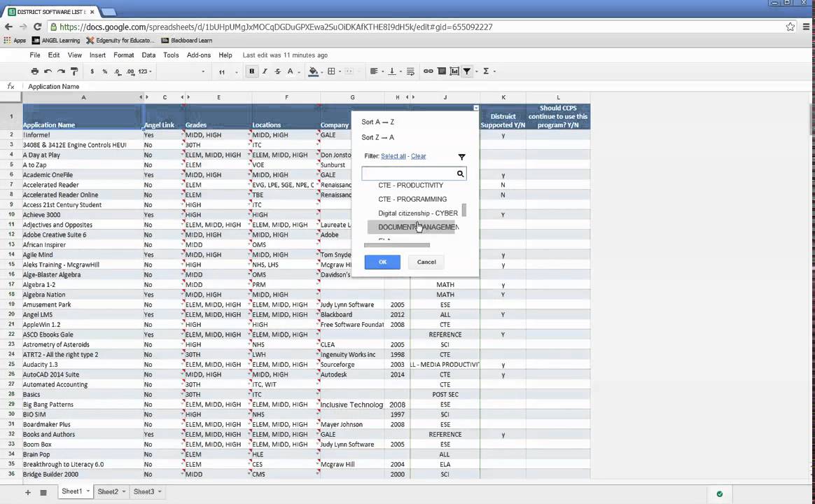The image size is (815, 504).
Task: Insert comment icon in toolbar
Action: [442, 71]
